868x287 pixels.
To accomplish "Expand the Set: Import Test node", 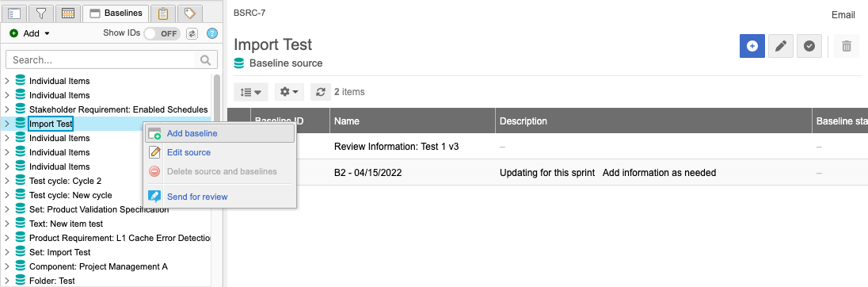I will pos(7,252).
